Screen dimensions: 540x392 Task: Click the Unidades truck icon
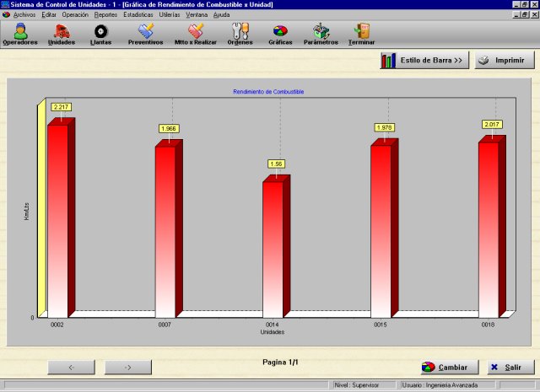pyautogui.click(x=62, y=33)
